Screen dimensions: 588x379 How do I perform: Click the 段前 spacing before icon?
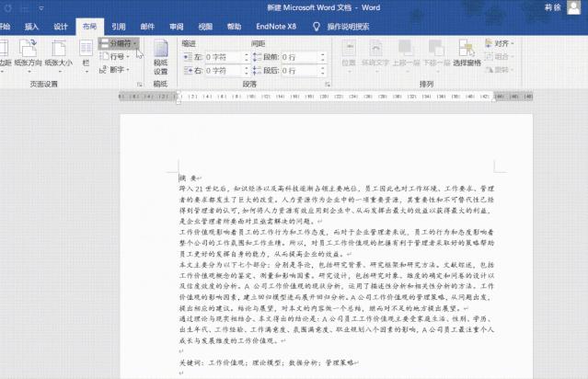pos(258,57)
